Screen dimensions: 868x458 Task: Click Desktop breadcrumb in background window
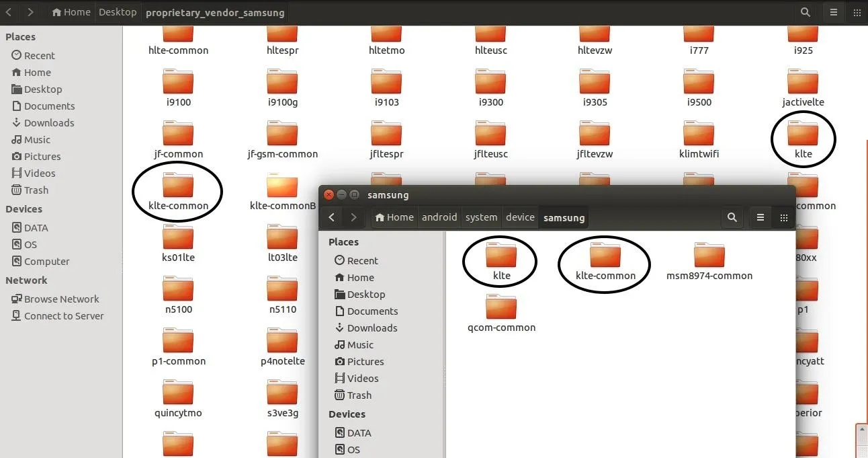click(118, 12)
